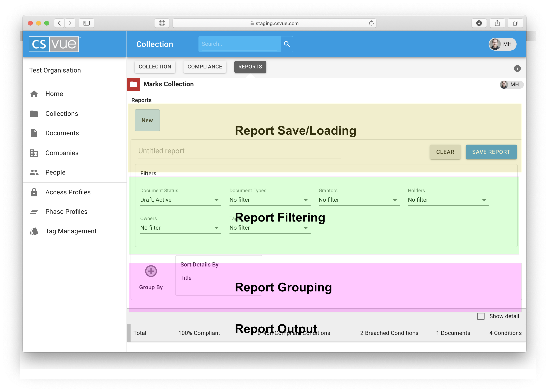This screenshot has width=549, height=392.
Task: Switch to the Collection tab
Action: 155,67
